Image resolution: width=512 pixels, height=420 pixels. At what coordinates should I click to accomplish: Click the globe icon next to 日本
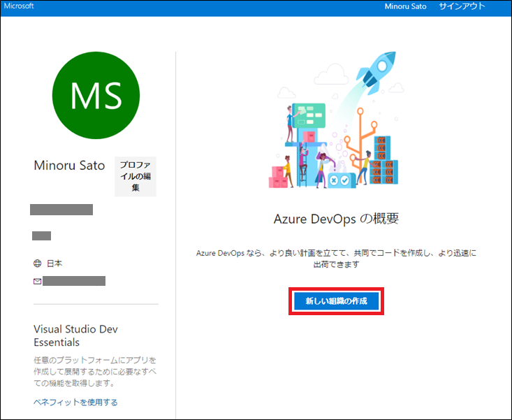tap(38, 263)
